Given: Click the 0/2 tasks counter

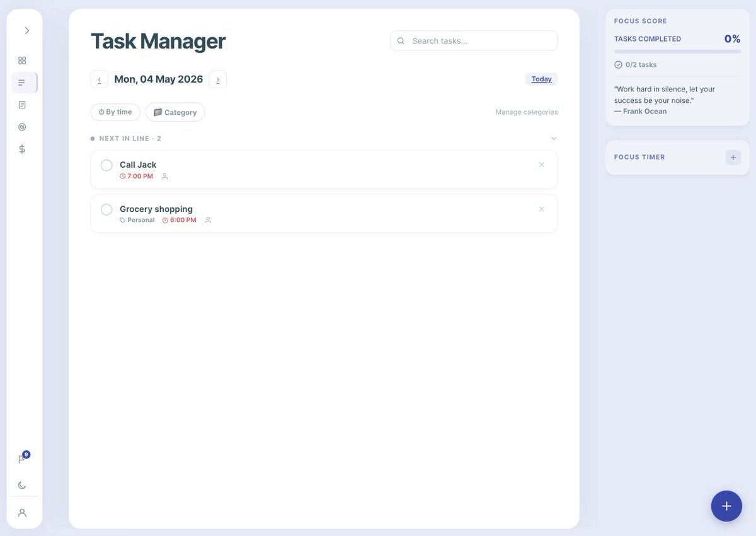Looking at the screenshot, I should (x=636, y=64).
